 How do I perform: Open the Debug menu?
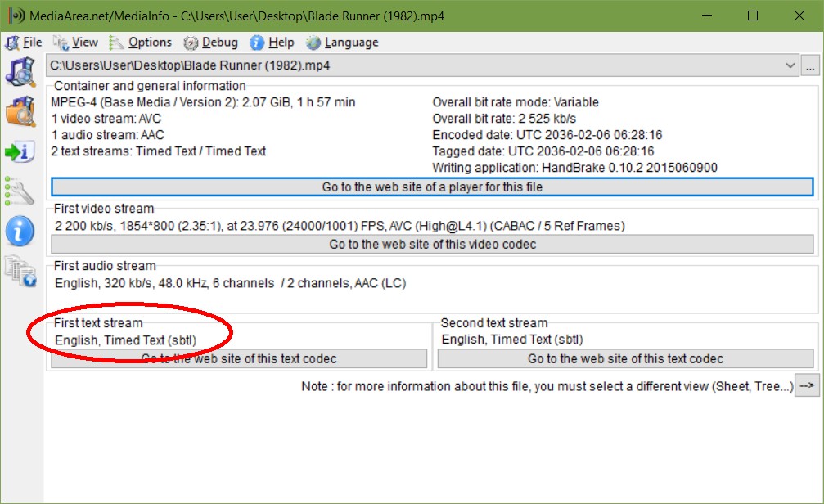click(x=219, y=43)
